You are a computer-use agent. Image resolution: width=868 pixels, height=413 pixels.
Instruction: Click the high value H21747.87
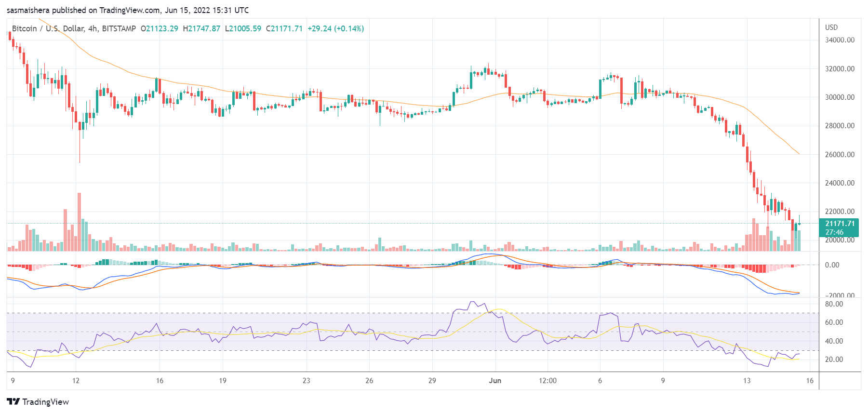pyautogui.click(x=201, y=28)
